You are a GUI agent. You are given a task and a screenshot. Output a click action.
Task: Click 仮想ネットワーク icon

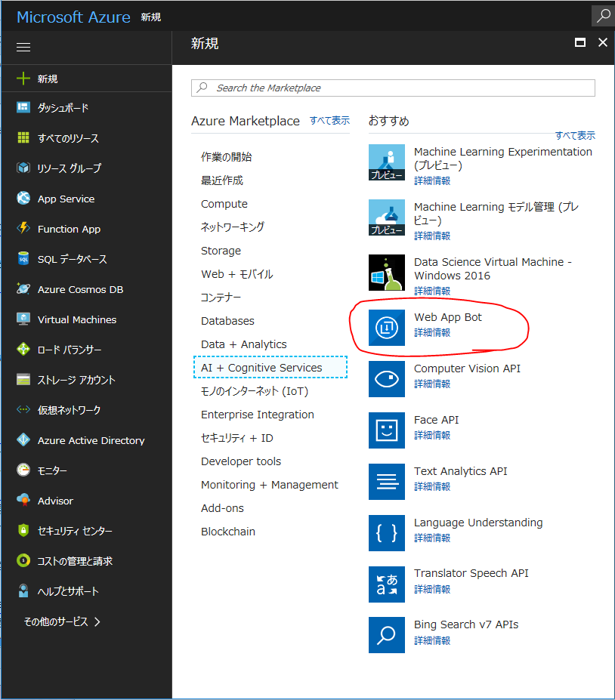coord(23,409)
